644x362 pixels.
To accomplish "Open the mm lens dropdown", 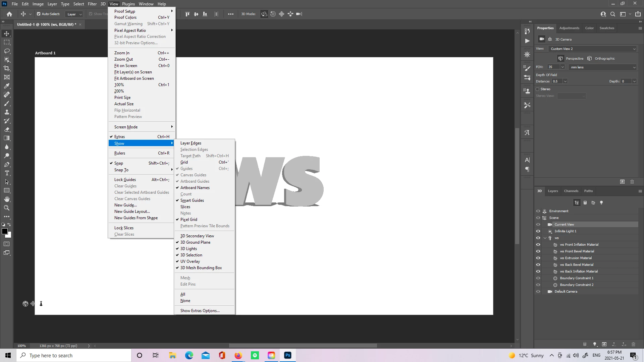I will 603,67.
